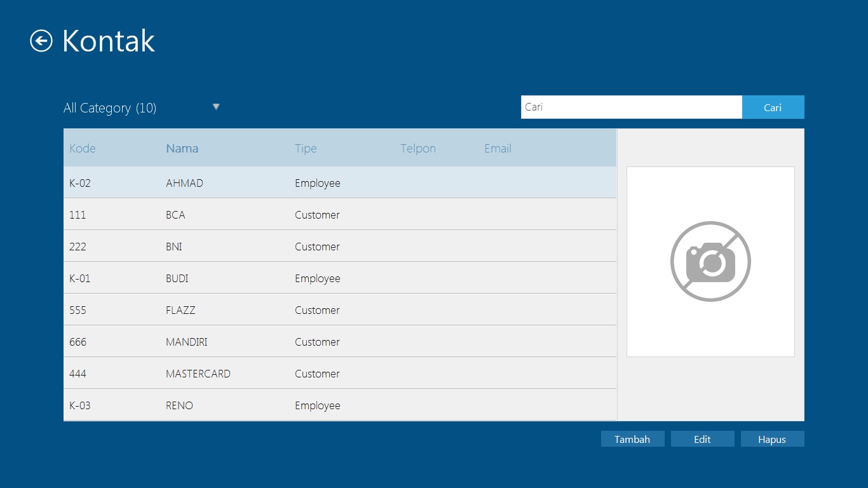
Task: Sort by the Nama column header
Action: click(x=182, y=149)
